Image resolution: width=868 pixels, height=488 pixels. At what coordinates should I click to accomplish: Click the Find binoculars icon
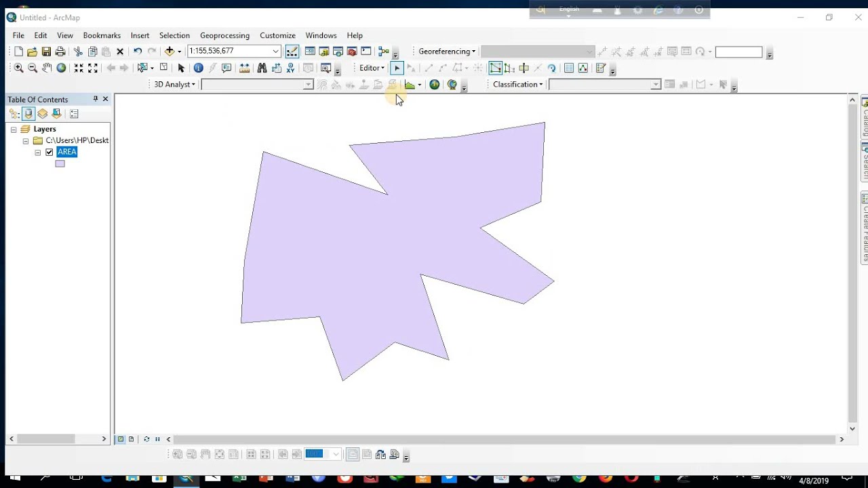click(262, 68)
